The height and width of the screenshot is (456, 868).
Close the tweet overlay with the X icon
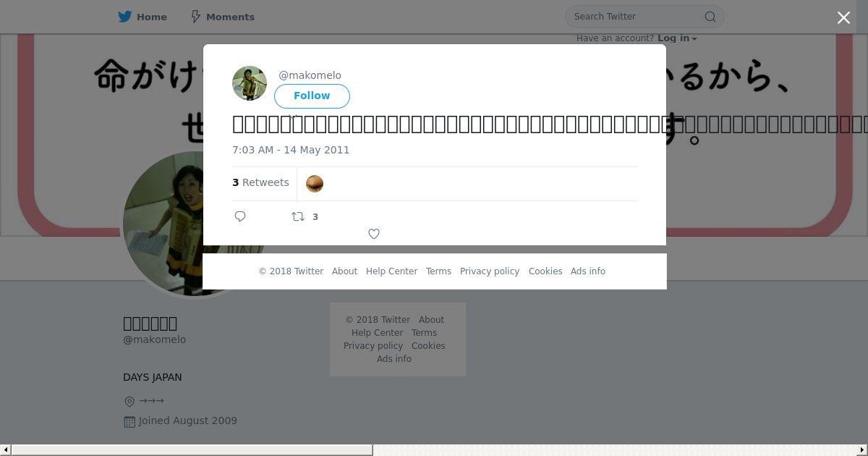click(843, 17)
